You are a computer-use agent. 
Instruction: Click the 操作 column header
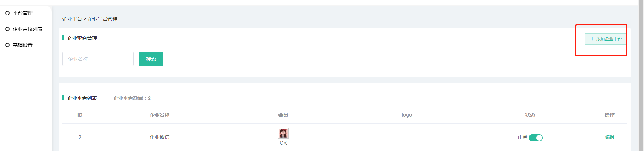click(610, 115)
